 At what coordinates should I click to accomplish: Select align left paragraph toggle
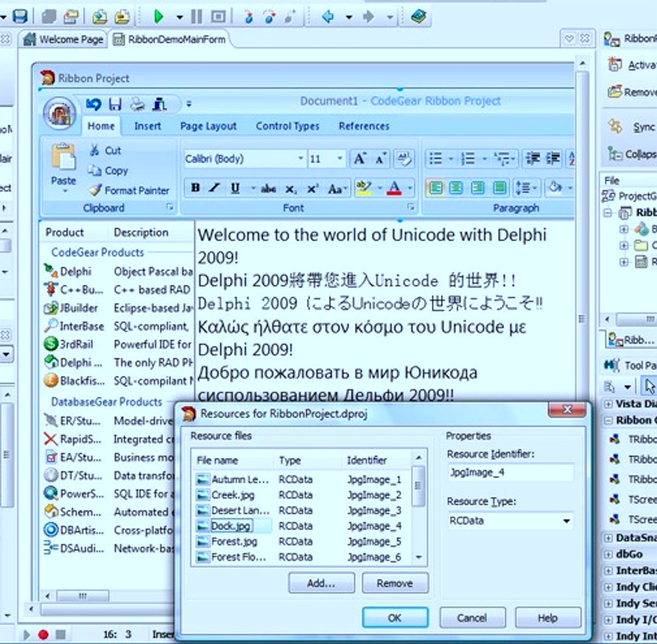point(435,188)
